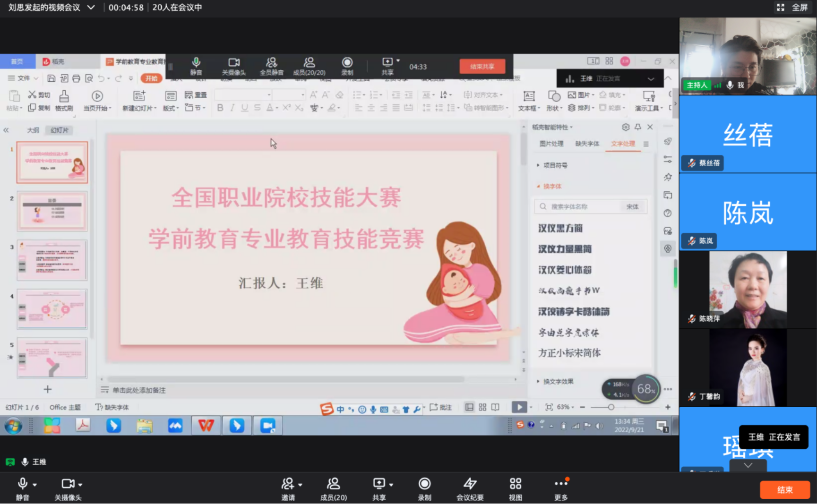Toggle Strikethrough formatting
The width and height of the screenshot is (817, 504).
(x=257, y=108)
